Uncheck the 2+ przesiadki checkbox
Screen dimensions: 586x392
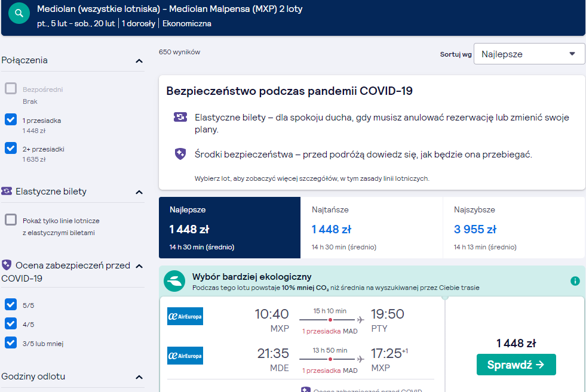click(11, 148)
